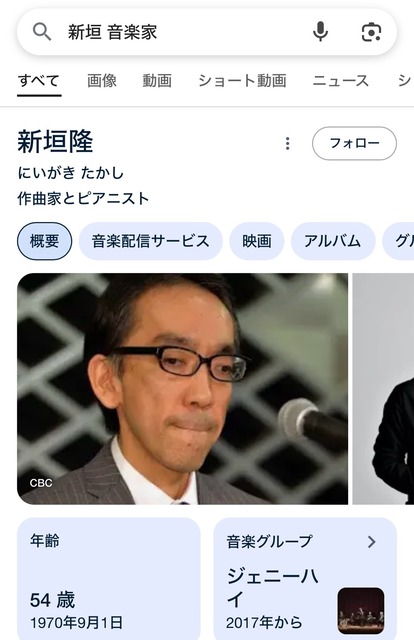The width and height of the screenshot is (414, 640).
Task: Open the ジェニーハイ group thumbnail
Action: click(x=361, y=610)
